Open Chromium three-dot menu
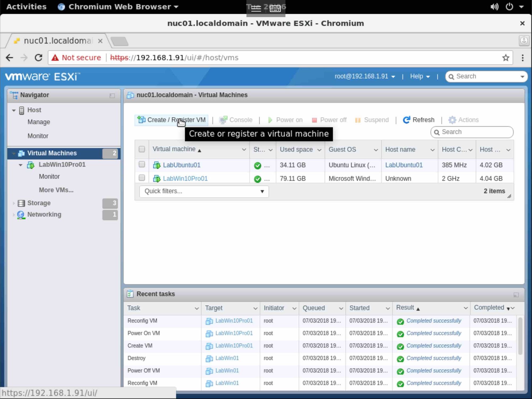 click(523, 57)
